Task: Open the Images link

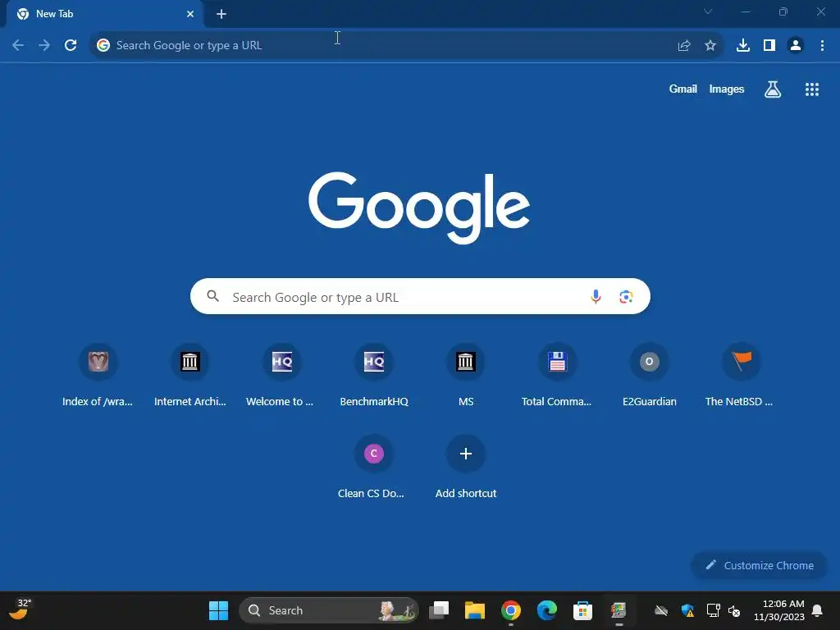Action: pyautogui.click(x=727, y=89)
